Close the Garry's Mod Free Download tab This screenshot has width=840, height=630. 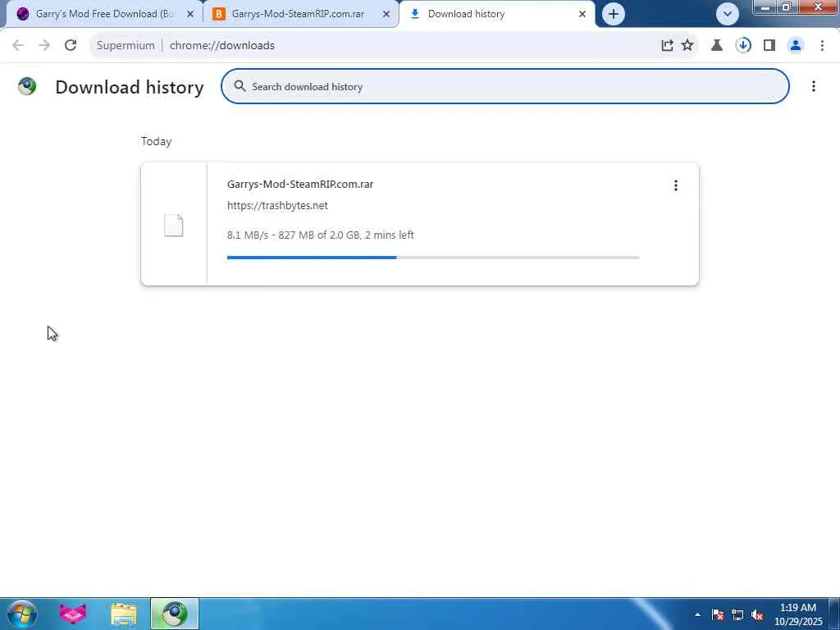pyautogui.click(x=190, y=14)
